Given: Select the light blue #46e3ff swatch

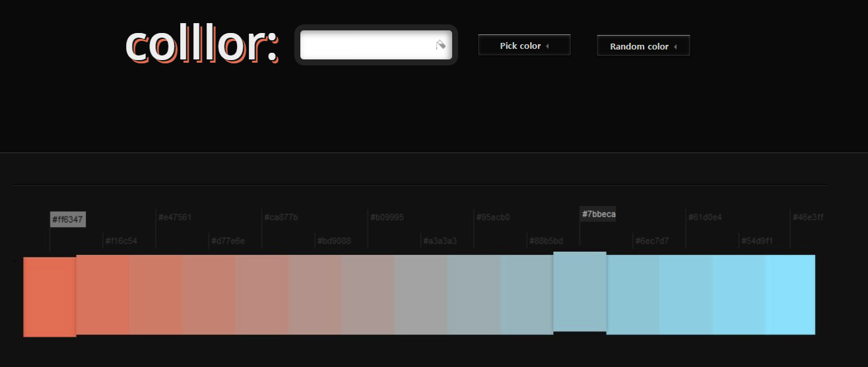Looking at the screenshot, I should coord(791,294).
